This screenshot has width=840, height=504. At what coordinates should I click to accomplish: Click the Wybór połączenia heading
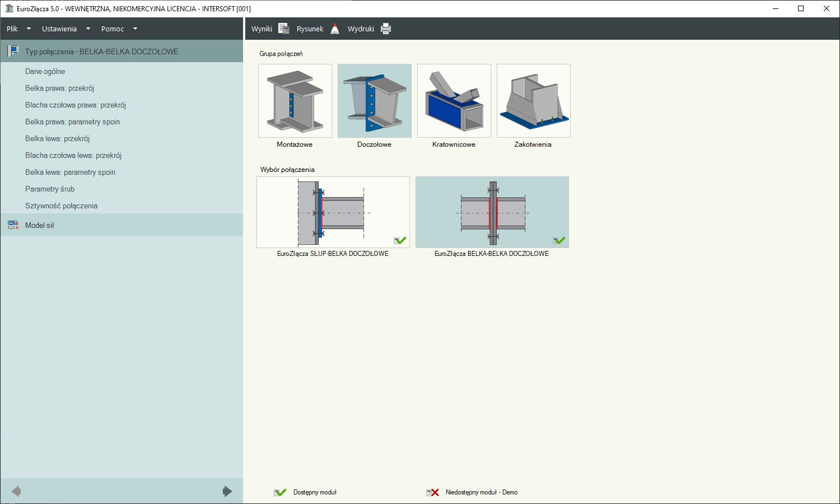point(287,170)
